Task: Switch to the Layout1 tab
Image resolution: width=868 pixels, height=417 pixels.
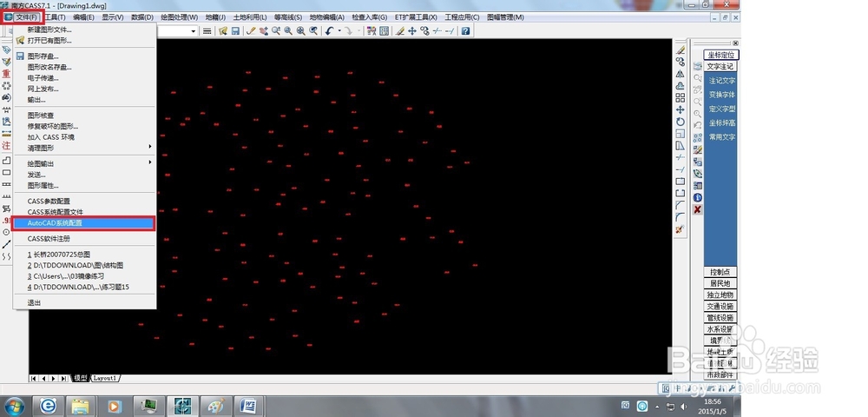Action: click(x=105, y=378)
